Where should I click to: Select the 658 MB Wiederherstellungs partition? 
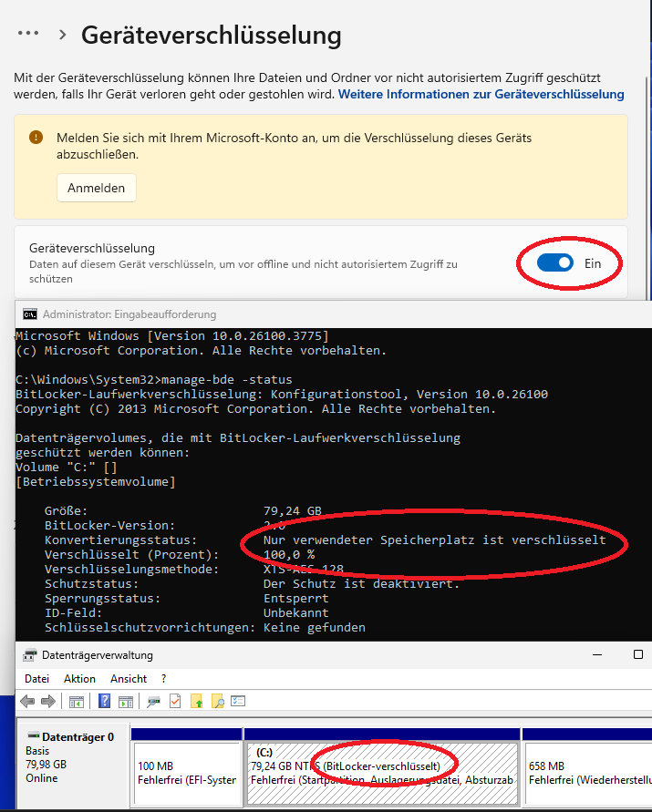click(588, 775)
